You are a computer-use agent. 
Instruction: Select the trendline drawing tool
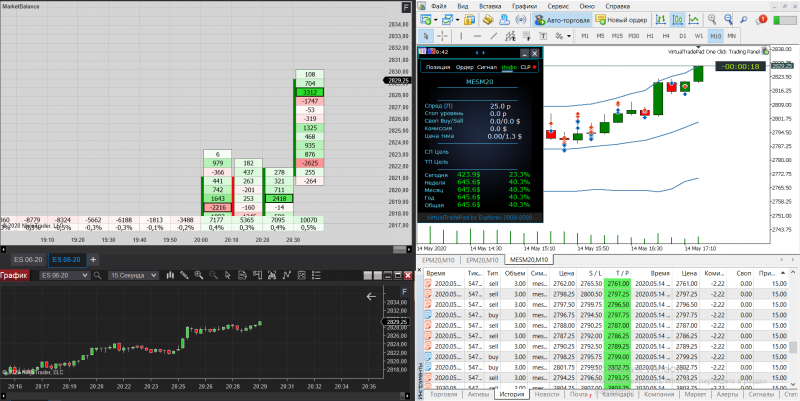tap(493, 36)
